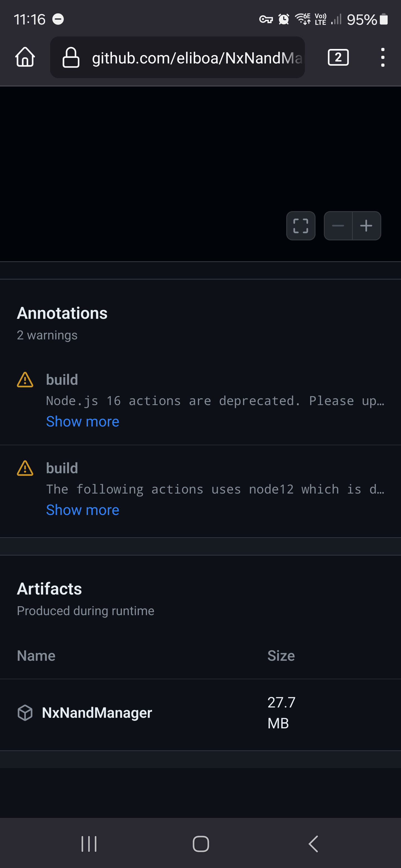The height and width of the screenshot is (868, 401).
Task: Tap the padlock site security icon
Action: (x=71, y=57)
